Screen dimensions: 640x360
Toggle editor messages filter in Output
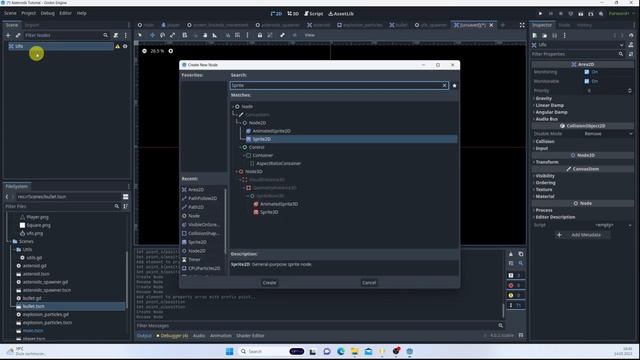(x=516, y=305)
